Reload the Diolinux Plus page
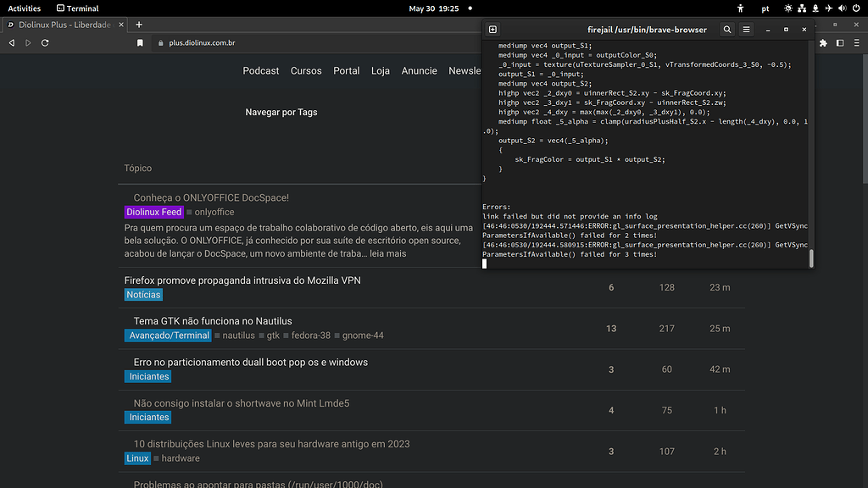This screenshot has height=488, width=868. [45, 41]
